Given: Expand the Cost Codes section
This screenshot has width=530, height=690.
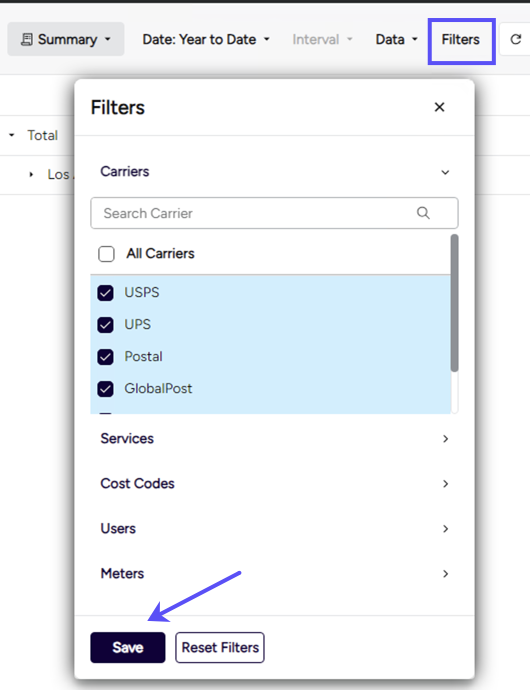Looking at the screenshot, I should pos(274,483).
